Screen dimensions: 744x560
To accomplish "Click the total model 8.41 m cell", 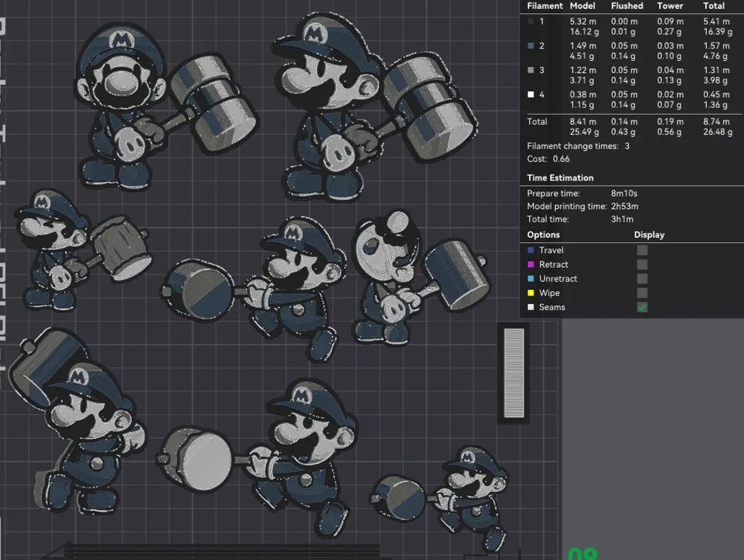I will 583,121.
